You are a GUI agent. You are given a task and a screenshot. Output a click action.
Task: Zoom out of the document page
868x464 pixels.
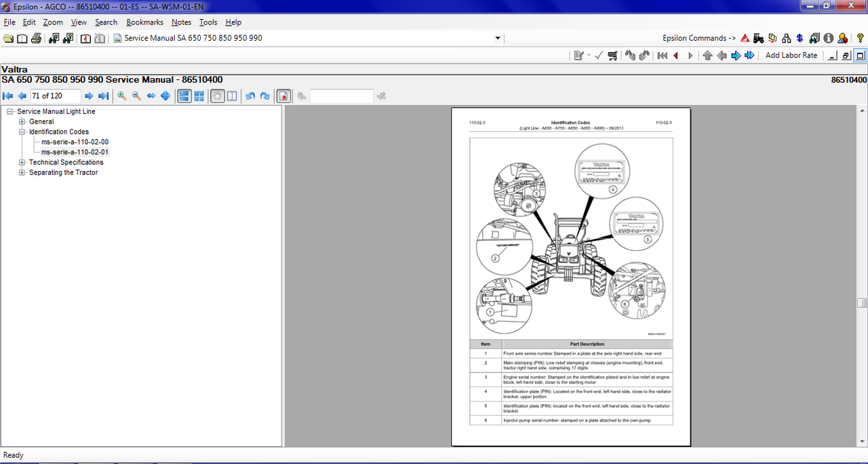pyautogui.click(x=136, y=96)
